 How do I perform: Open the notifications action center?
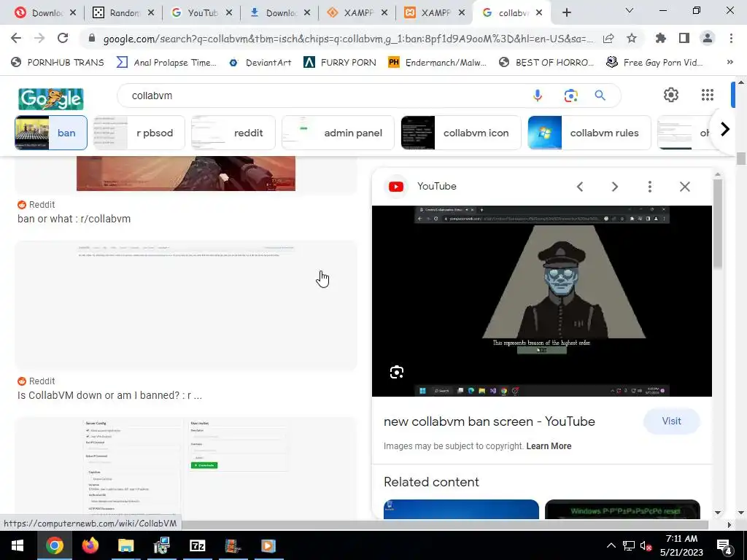(724, 545)
